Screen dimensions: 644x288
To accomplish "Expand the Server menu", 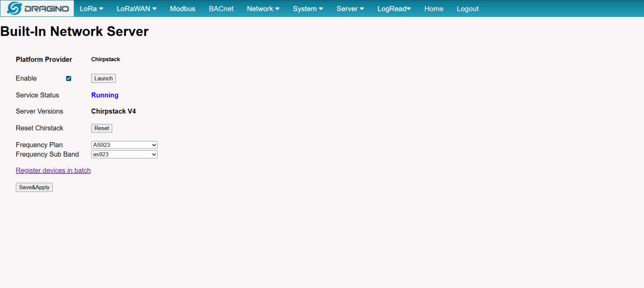I will coord(350,9).
